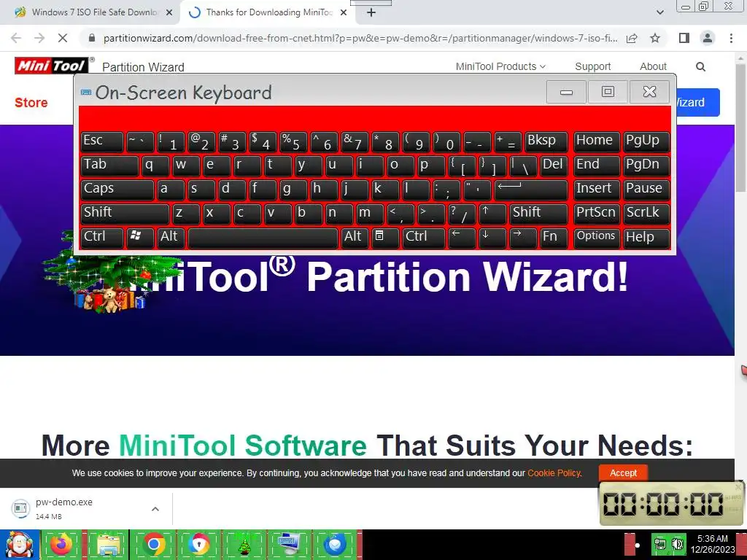This screenshot has width=747, height=560.
Task: Open the Chrome profile avatar
Action: (x=708, y=38)
